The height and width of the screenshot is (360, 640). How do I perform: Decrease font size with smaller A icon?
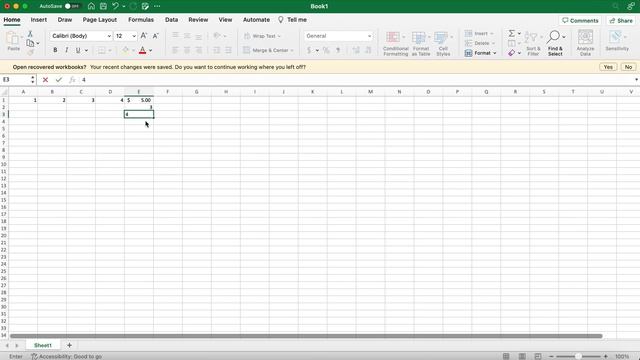coord(156,36)
